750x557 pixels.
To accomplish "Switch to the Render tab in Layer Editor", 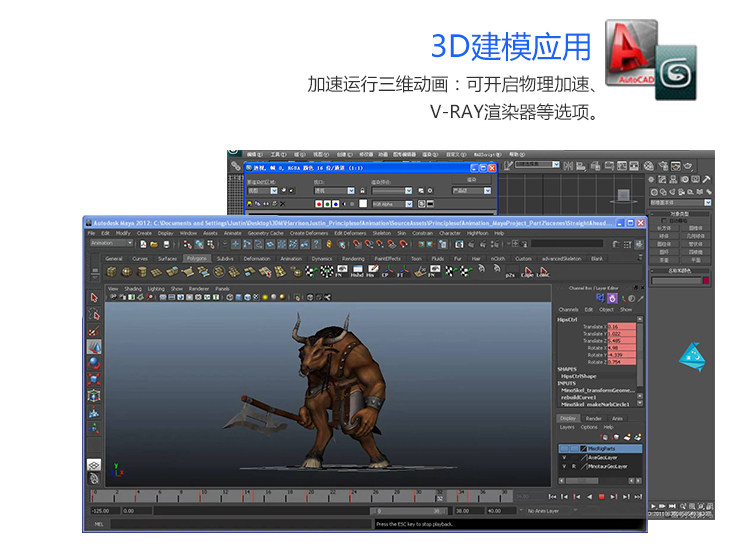I will (x=594, y=419).
